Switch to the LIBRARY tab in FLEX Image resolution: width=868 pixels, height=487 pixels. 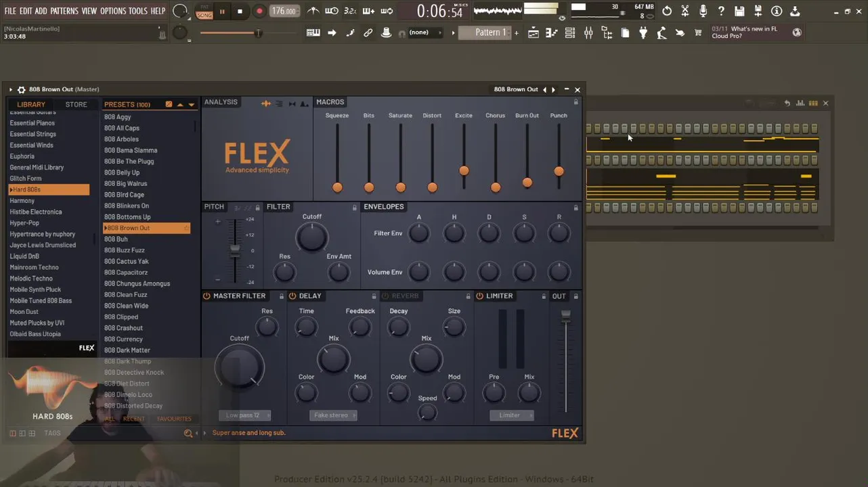(31, 105)
